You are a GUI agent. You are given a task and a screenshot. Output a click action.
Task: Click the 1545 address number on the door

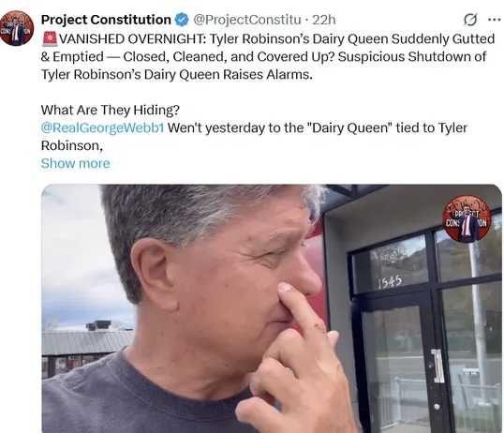390,282
